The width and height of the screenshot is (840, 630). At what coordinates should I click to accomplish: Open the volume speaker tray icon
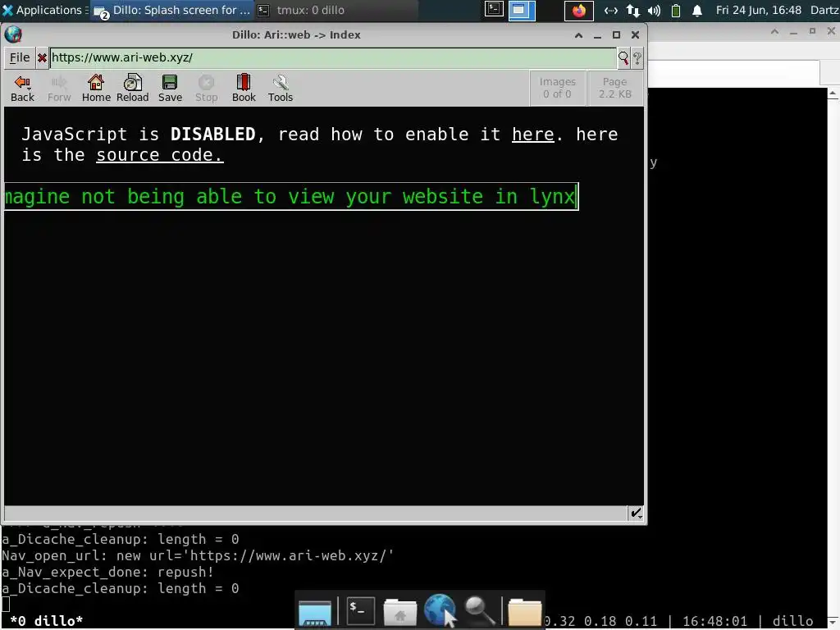(x=654, y=10)
